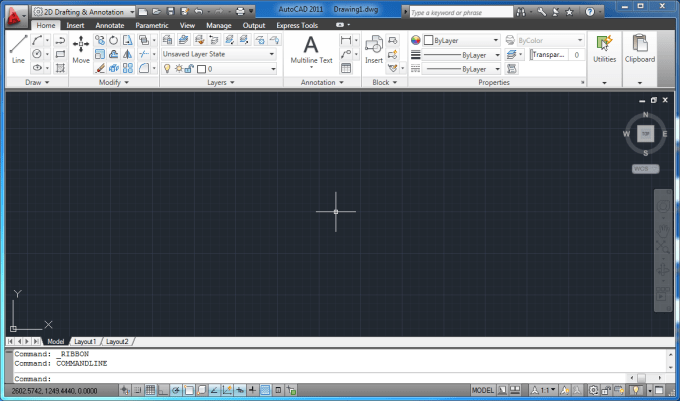
Task: Expand the Draw panel
Action: [37, 82]
